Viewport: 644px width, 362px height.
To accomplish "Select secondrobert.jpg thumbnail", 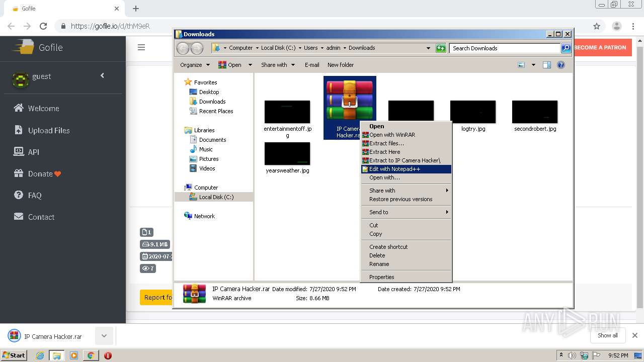I will (535, 112).
